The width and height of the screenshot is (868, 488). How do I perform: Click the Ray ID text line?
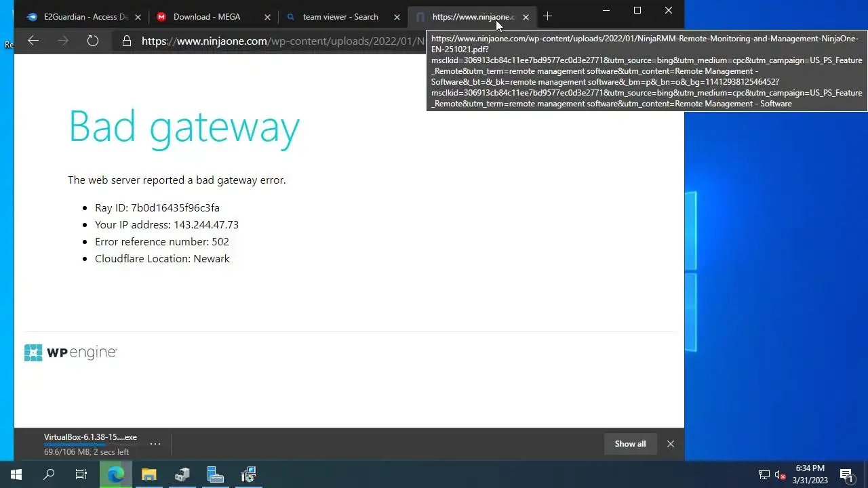pyautogui.click(x=157, y=208)
